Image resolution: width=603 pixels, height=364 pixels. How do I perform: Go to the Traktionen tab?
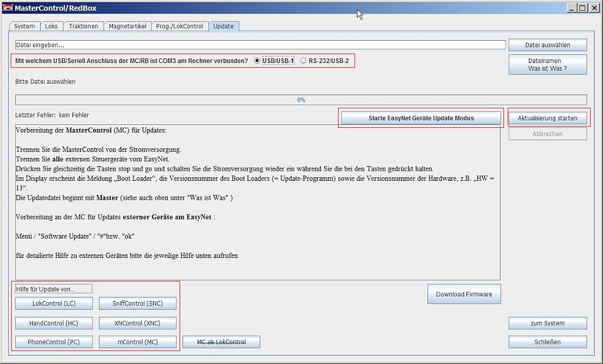tap(84, 26)
